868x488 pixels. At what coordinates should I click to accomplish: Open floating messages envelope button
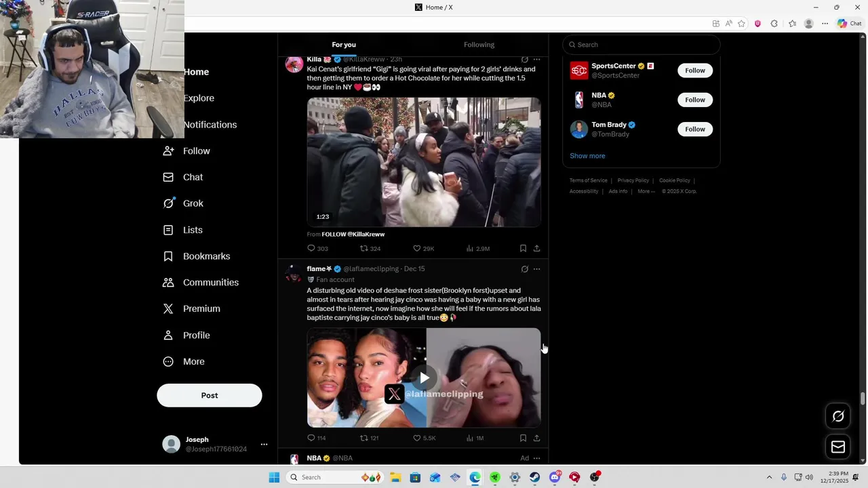coord(838,447)
